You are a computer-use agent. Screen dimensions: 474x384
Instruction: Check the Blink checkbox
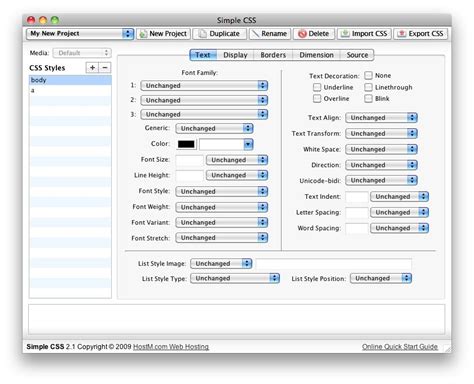pos(368,99)
